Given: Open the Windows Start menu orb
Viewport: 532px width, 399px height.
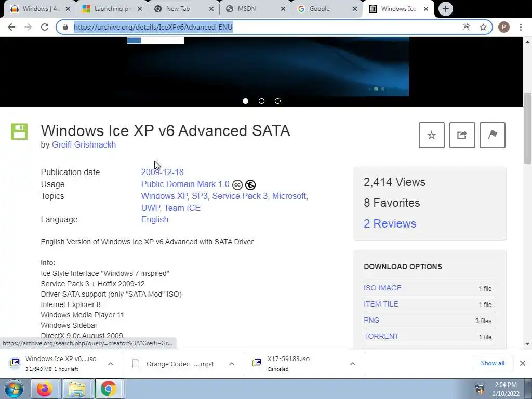Looking at the screenshot, I should point(14,389).
